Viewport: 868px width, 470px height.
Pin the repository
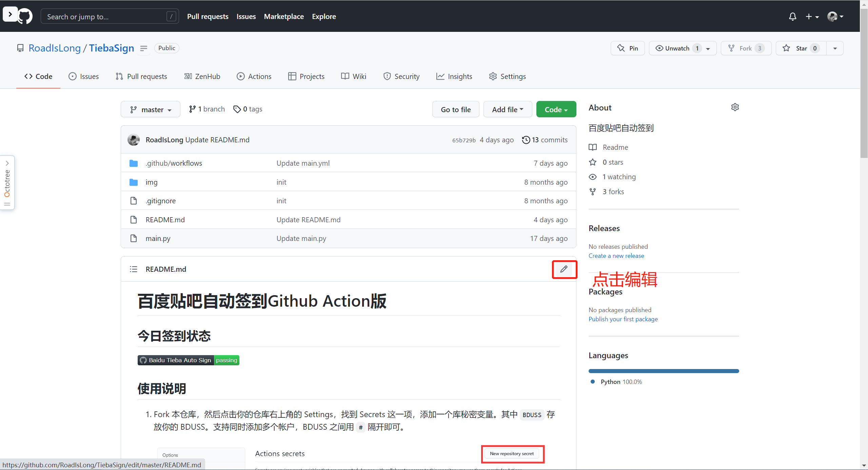pos(627,48)
